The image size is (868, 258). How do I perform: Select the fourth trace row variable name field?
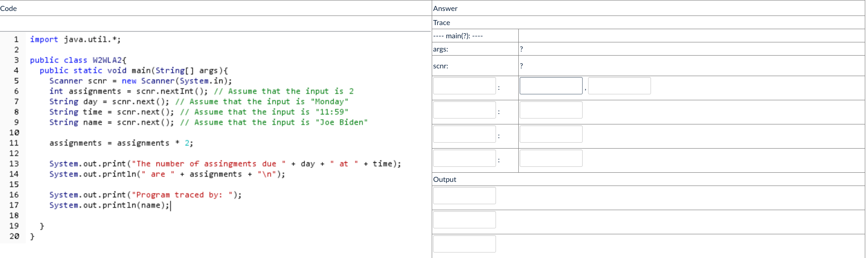tap(464, 158)
